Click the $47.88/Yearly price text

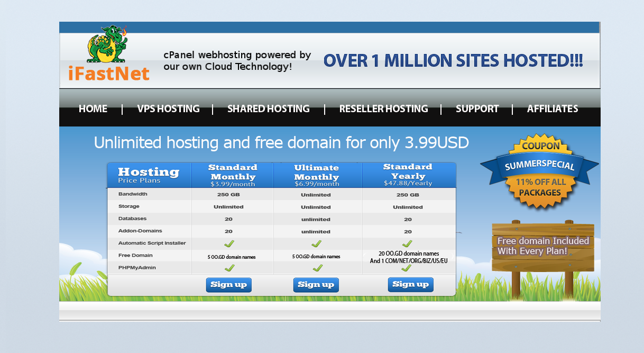pos(408,184)
